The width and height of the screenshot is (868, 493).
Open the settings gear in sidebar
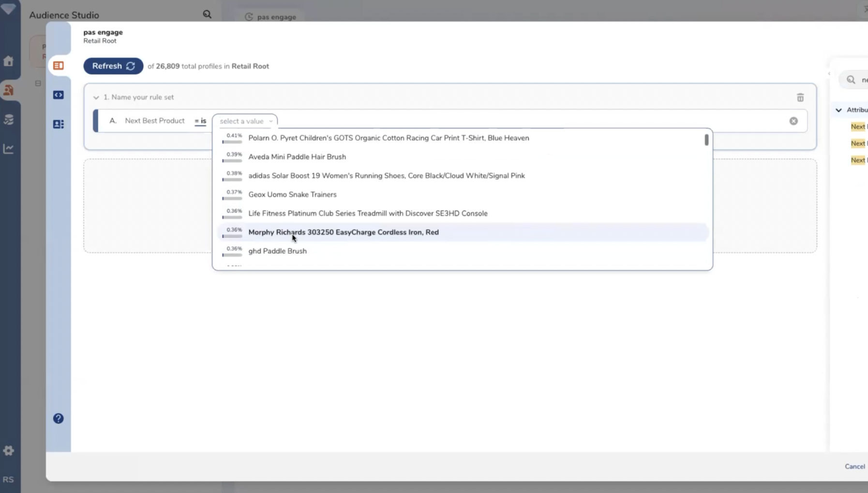pyautogui.click(x=8, y=450)
